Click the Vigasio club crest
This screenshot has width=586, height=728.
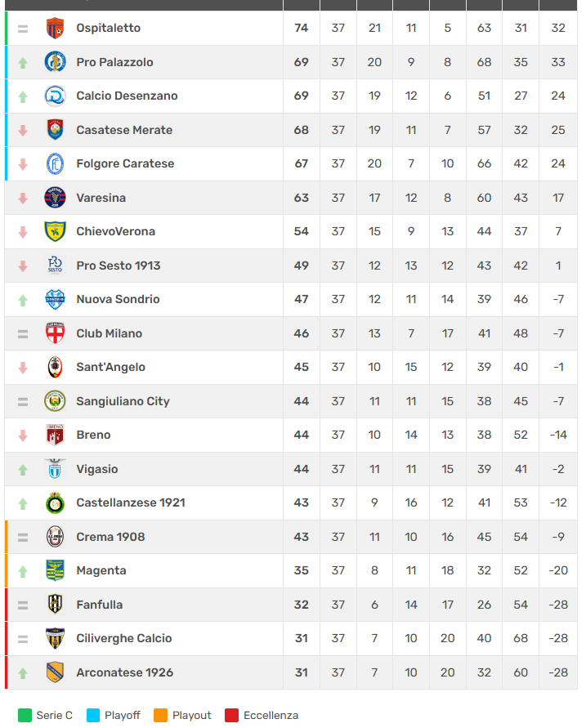pyautogui.click(x=55, y=469)
